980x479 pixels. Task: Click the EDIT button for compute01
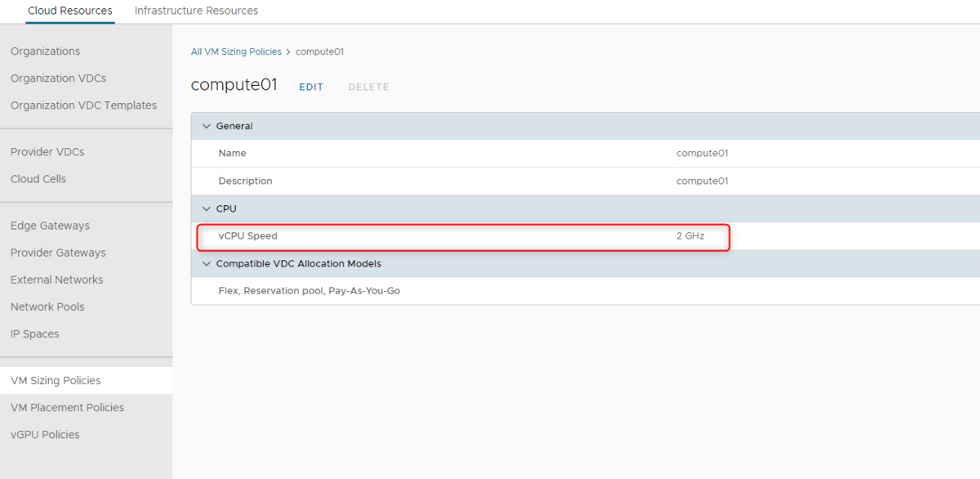[x=311, y=87]
